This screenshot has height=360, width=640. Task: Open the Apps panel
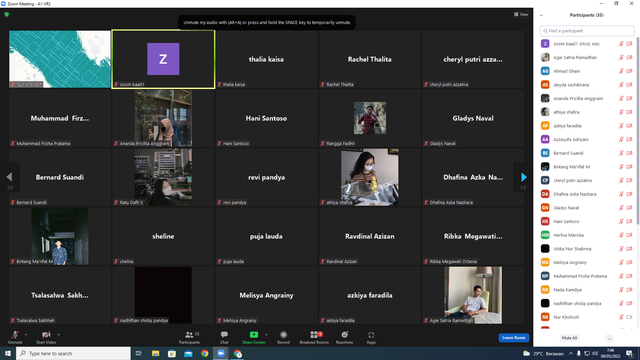[x=371, y=337]
